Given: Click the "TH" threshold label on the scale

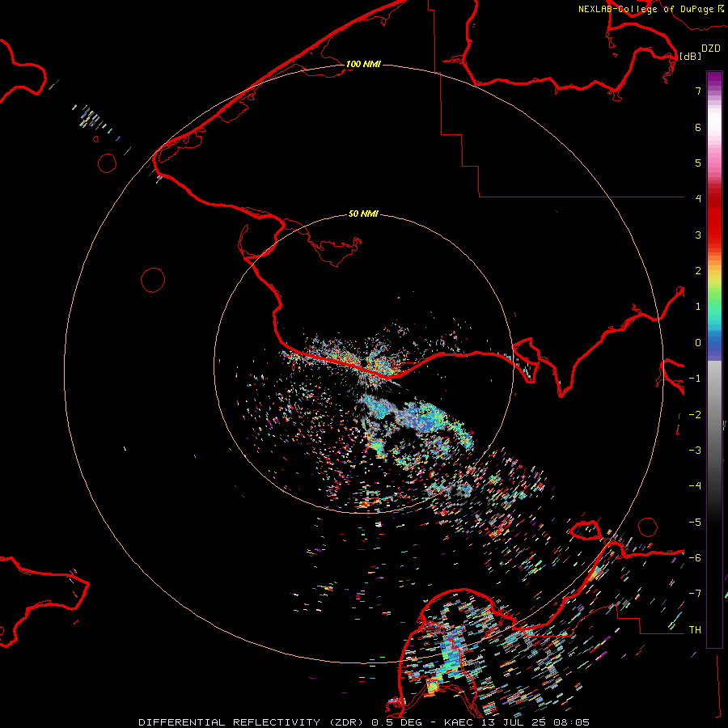Looking at the screenshot, I should [695, 630].
